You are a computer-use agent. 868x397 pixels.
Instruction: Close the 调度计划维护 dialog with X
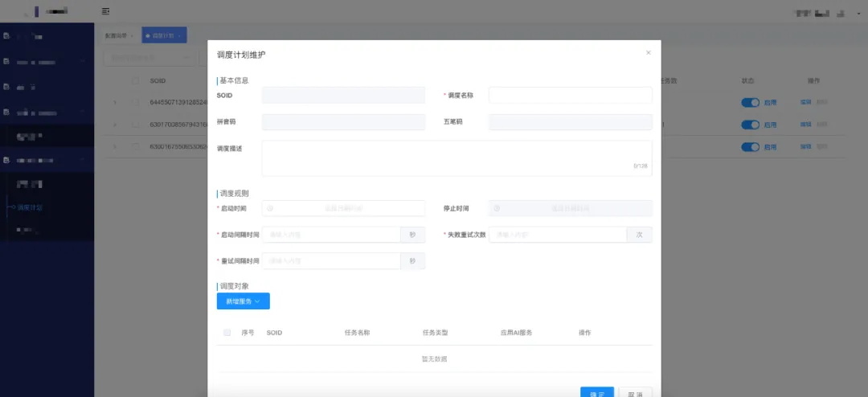649,52
